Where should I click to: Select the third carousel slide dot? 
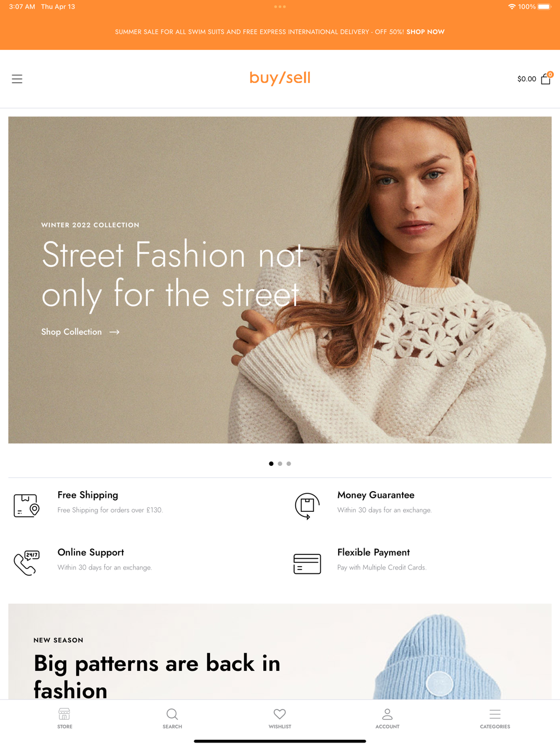point(289,464)
